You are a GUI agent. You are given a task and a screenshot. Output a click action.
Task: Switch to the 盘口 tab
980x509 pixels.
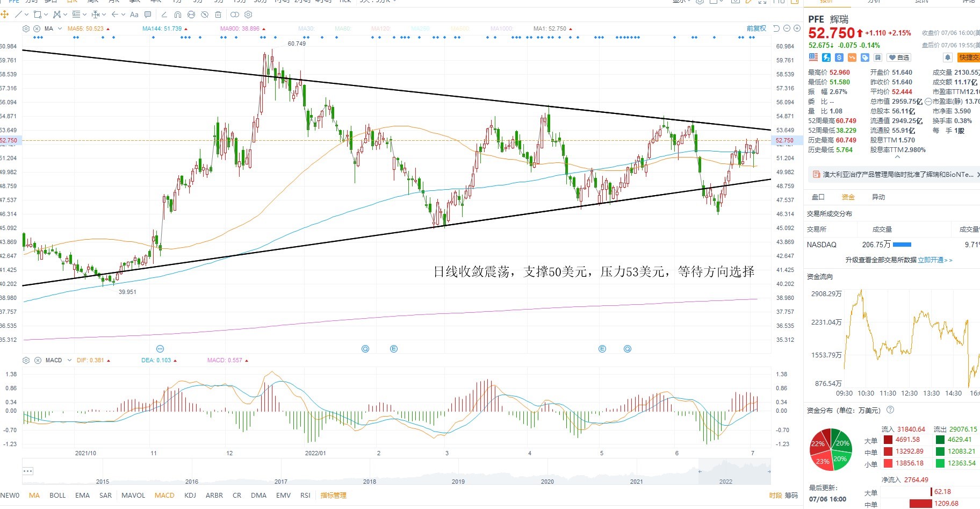coord(818,197)
